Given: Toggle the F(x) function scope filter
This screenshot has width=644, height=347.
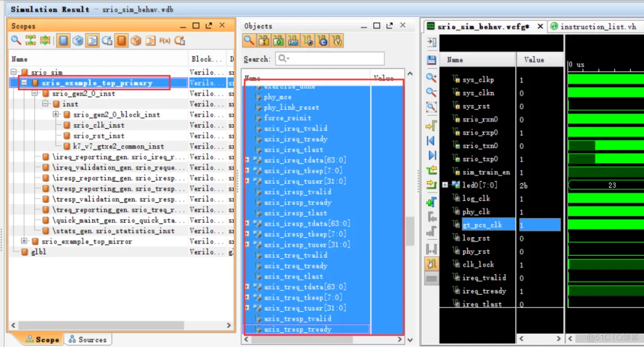Looking at the screenshot, I should click(165, 40).
